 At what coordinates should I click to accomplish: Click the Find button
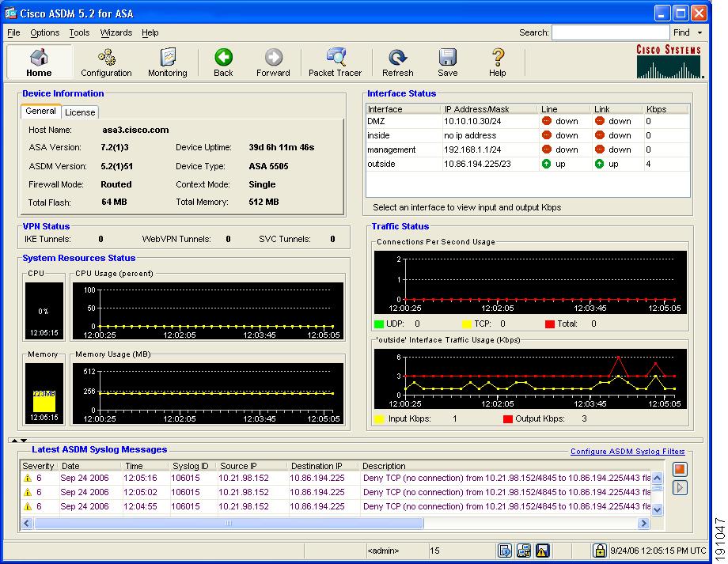pyautogui.click(x=681, y=32)
